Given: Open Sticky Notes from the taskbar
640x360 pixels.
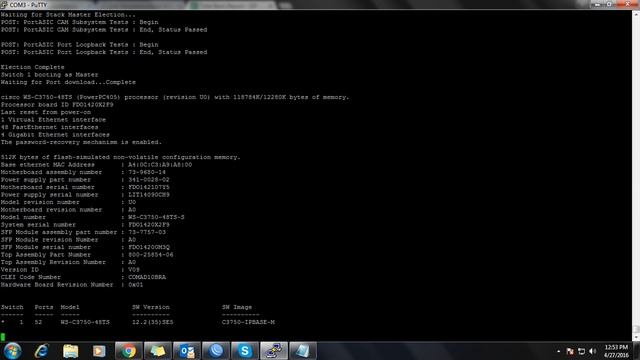Looking at the screenshot, I should [x=158, y=351].
